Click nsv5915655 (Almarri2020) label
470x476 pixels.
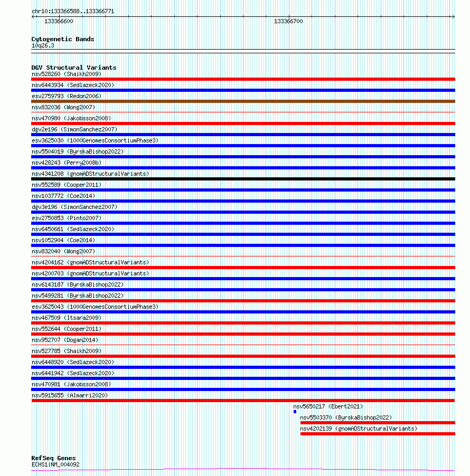70,395
